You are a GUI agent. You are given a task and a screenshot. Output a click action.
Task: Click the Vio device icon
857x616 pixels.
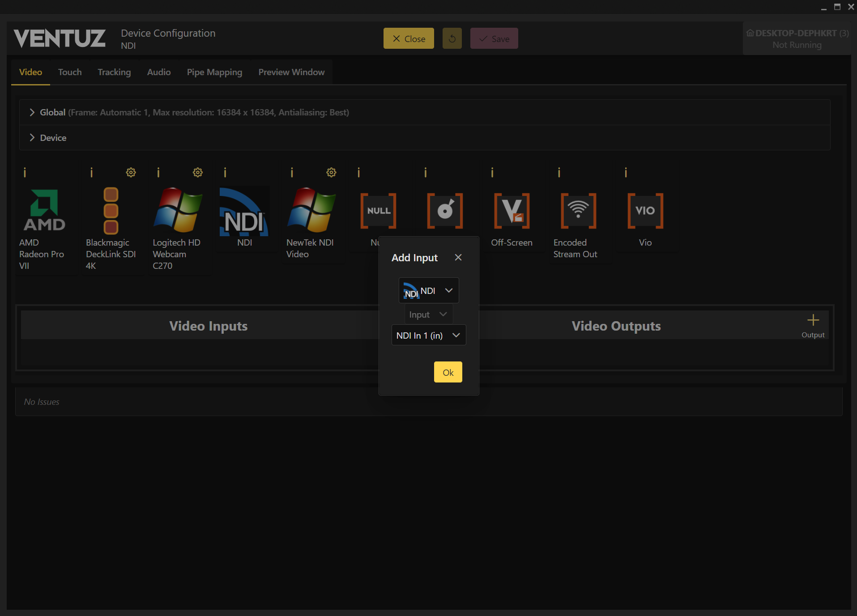click(645, 210)
